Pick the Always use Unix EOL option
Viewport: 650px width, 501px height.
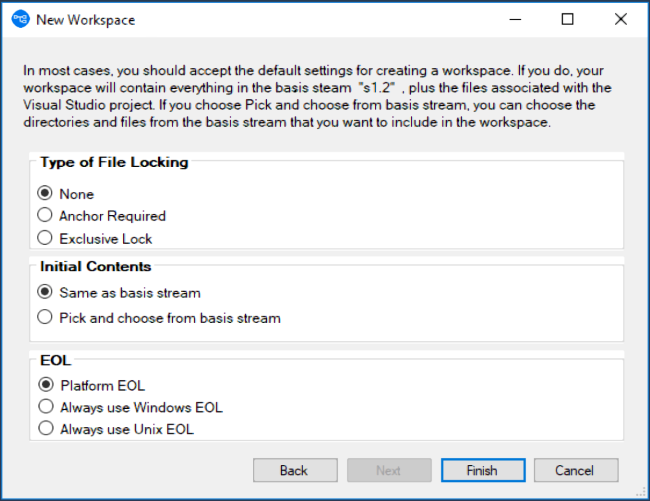tap(44, 429)
